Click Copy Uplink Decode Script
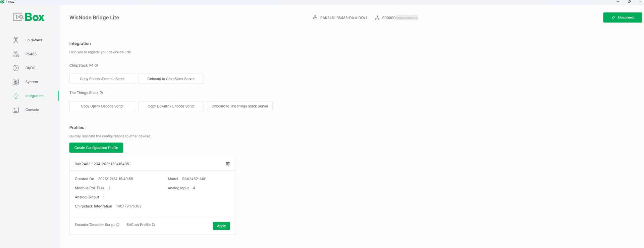Screen dimensions: 644x248 click(102, 106)
